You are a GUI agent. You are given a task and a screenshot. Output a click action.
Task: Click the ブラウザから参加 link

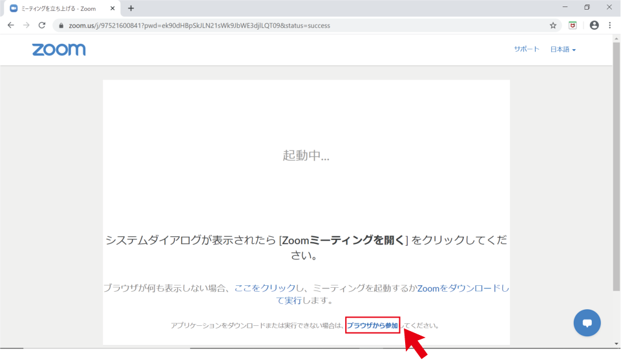click(372, 325)
